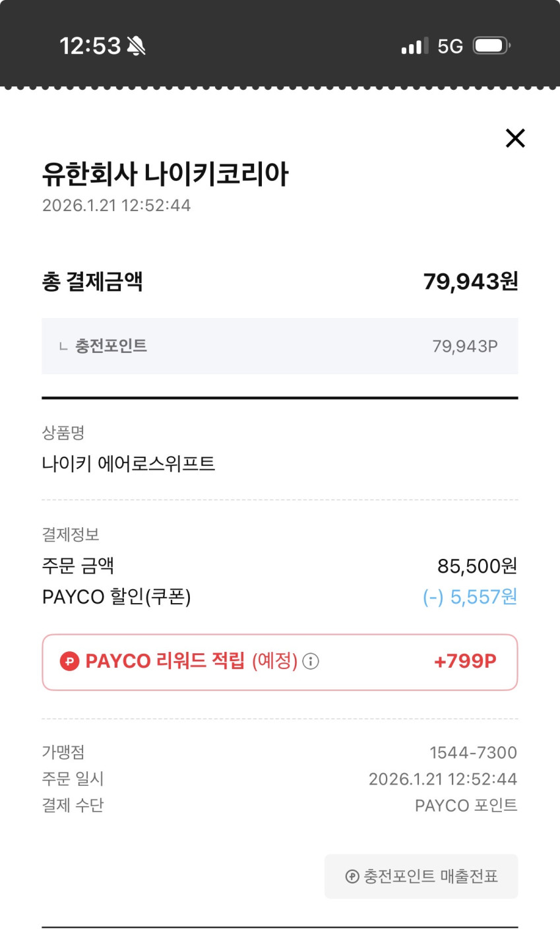Screen dimensions: 560x929
Task: Close the payment receipt with the X
Action: (x=514, y=139)
